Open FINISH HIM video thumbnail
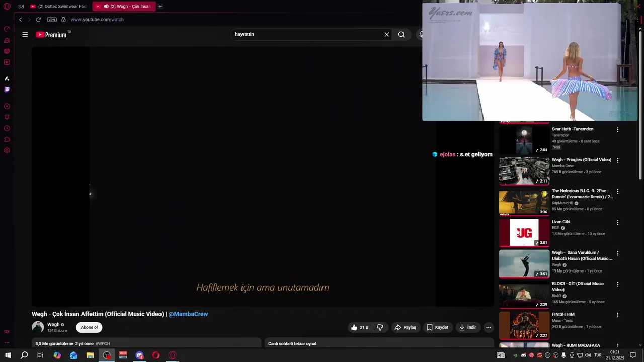644x362 pixels. 524,325
